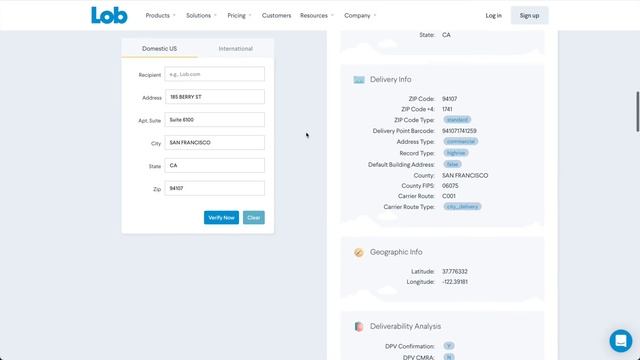The height and width of the screenshot is (360, 640).
Task: Switch to the Domestic US tab
Action: [160, 48]
